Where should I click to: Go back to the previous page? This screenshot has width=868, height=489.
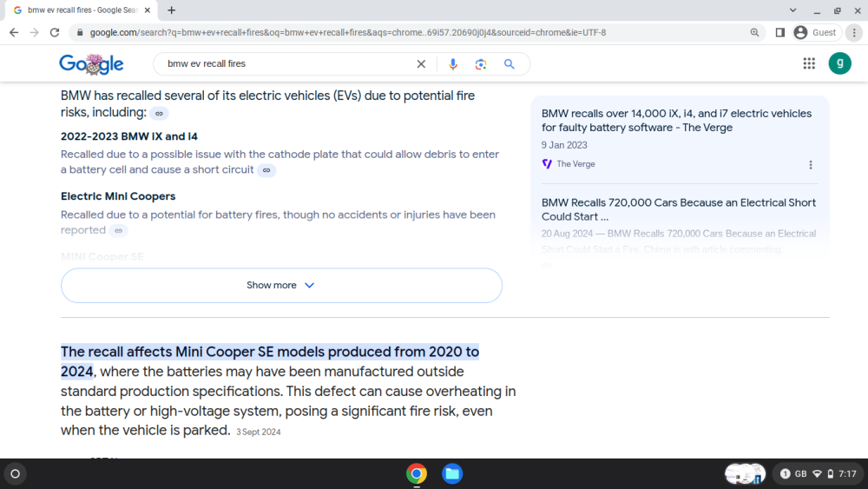coord(14,33)
